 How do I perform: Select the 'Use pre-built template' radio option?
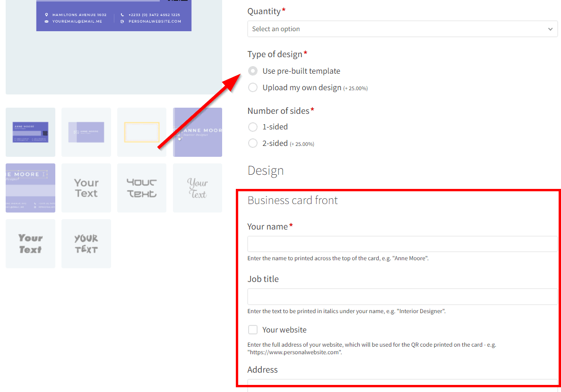[253, 71]
